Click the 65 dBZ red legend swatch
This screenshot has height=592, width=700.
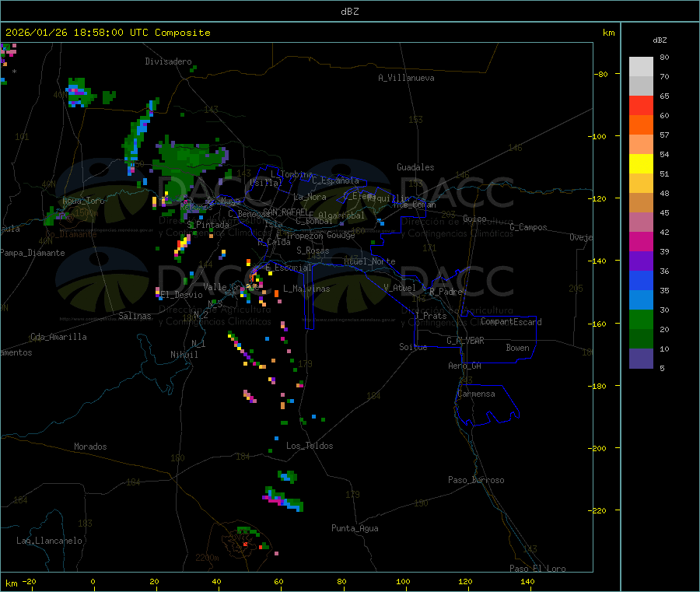(x=641, y=105)
